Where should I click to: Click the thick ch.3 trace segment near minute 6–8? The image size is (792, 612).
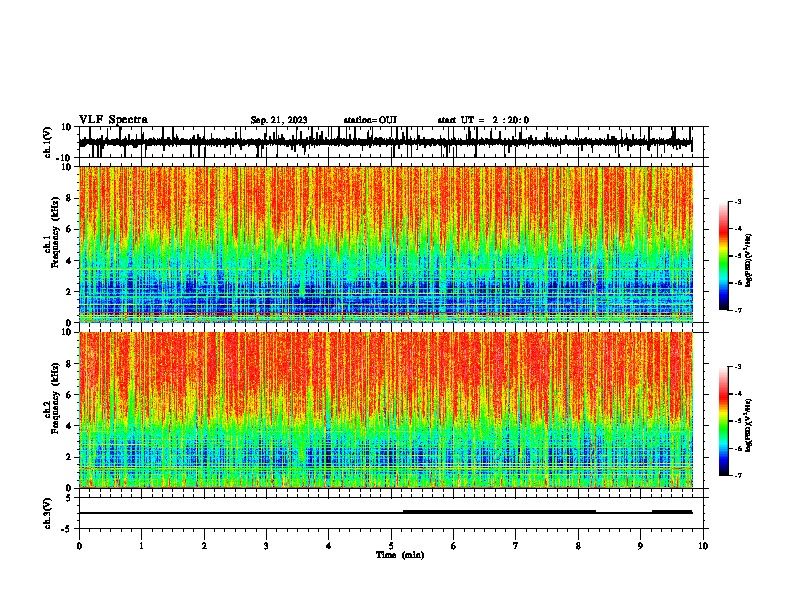click(x=500, y=512)
